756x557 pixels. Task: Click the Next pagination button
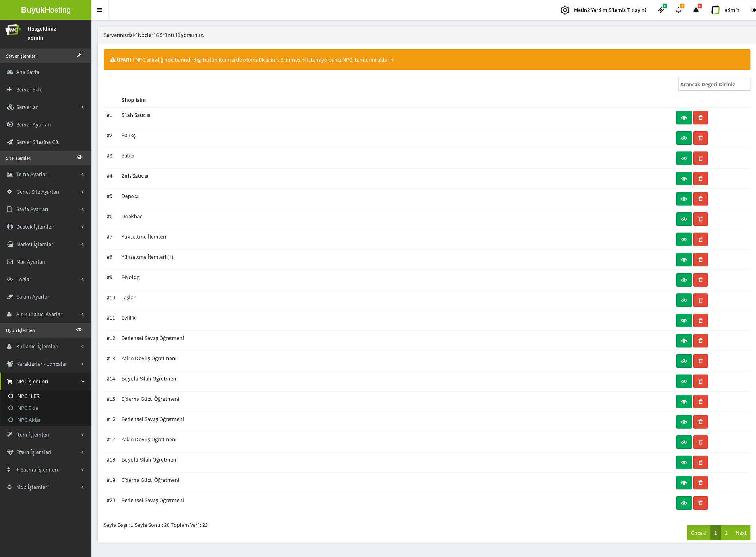coord(741,533)
